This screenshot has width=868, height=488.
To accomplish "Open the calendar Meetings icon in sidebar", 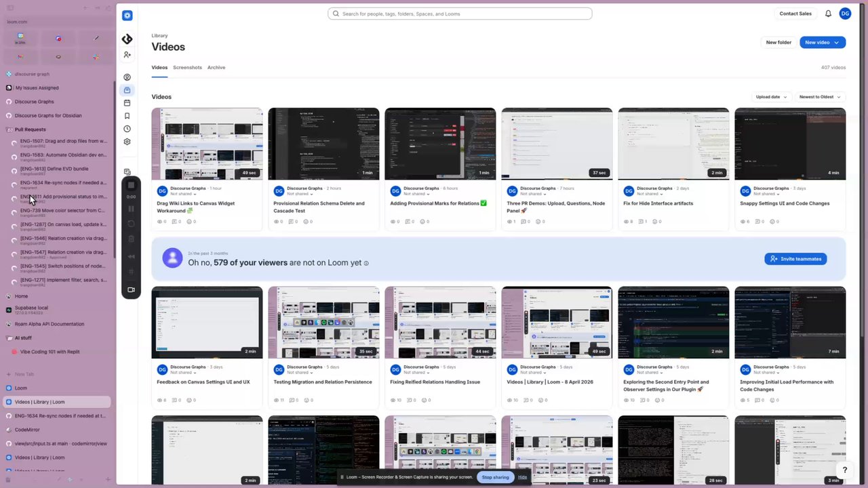I will pyautogui.click(x=127, y=103).
